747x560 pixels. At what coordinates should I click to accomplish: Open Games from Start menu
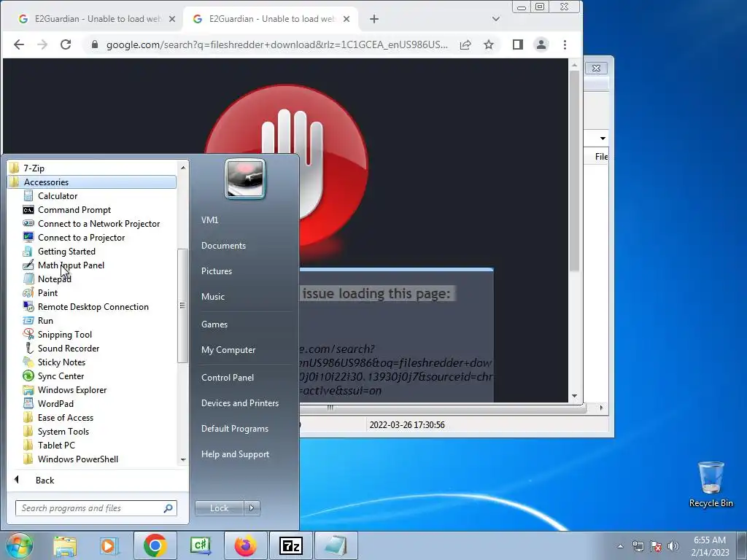pyautogui.click(x=214, y=324)
